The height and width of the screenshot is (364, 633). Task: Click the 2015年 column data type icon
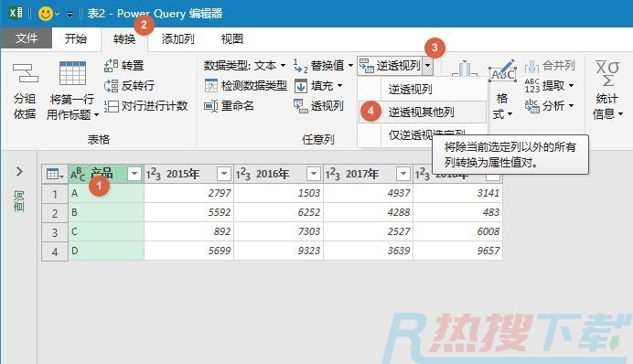(x=153, y=175)
